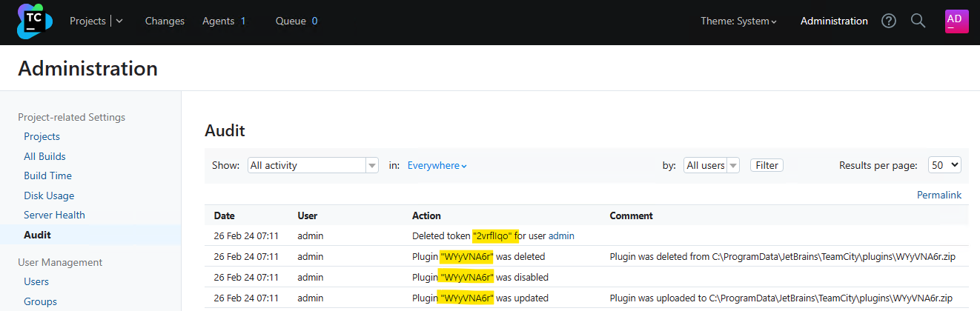
Task: Open the help question mark icon
Action: click(x=889, y=21)
